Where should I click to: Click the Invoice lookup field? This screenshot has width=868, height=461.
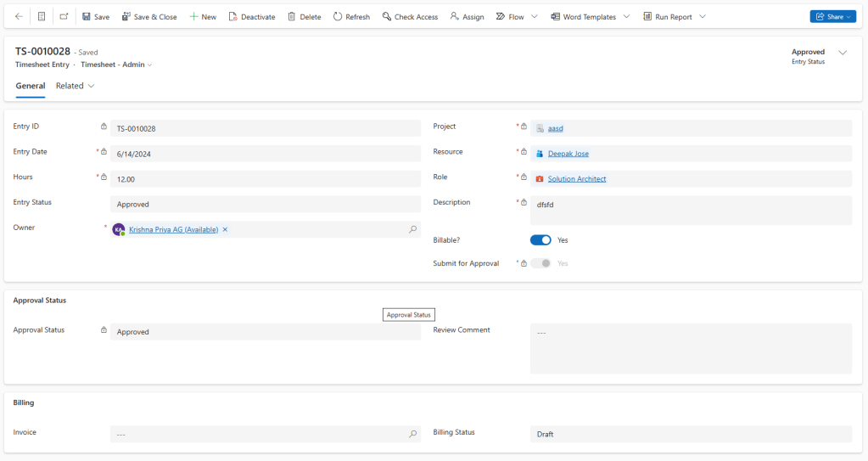[259, 434]
